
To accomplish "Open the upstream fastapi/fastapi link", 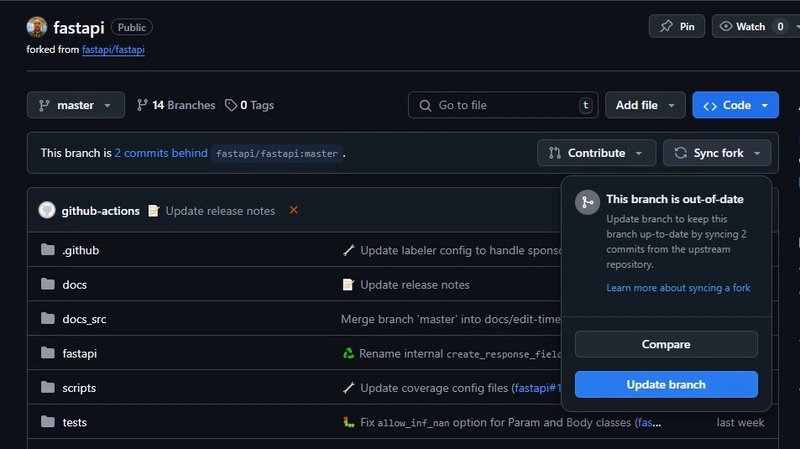I will coord(113,49).
